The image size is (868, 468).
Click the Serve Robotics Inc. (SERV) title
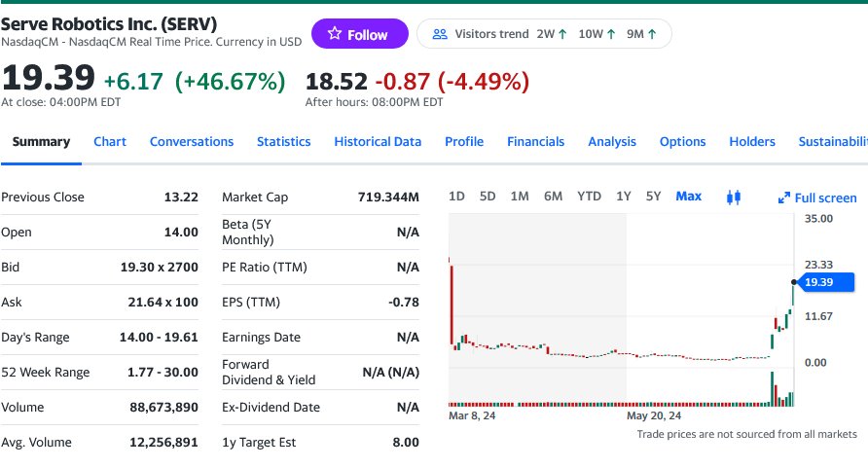click(109, 23)
